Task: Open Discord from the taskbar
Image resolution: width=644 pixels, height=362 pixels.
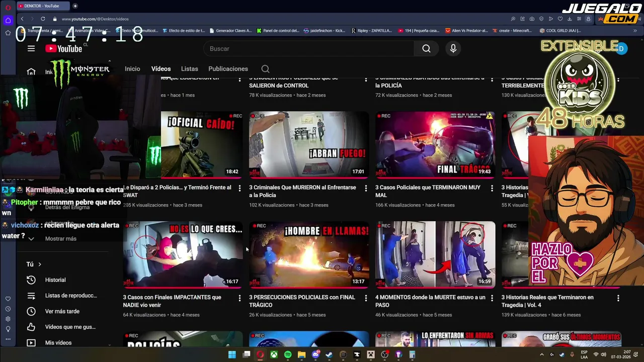Action: [x=315, y=354]
